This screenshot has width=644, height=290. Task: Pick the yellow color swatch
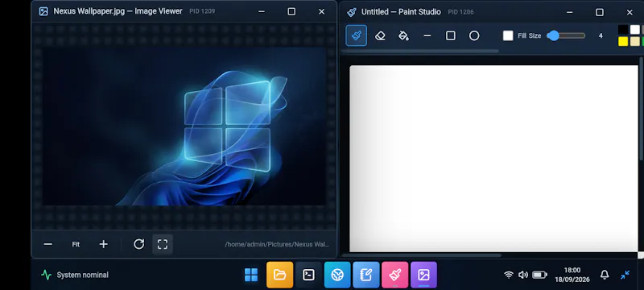(623, 42)
